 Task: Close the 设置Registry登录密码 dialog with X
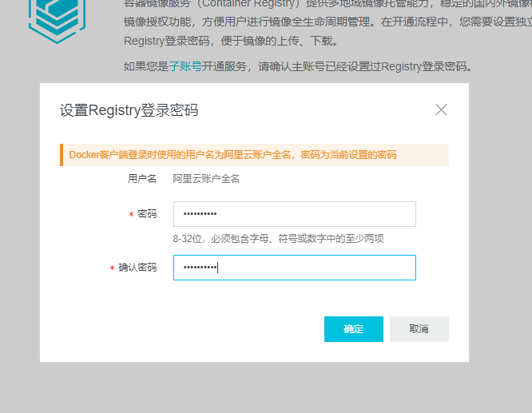pyautogui.click(x=441, y=109)
